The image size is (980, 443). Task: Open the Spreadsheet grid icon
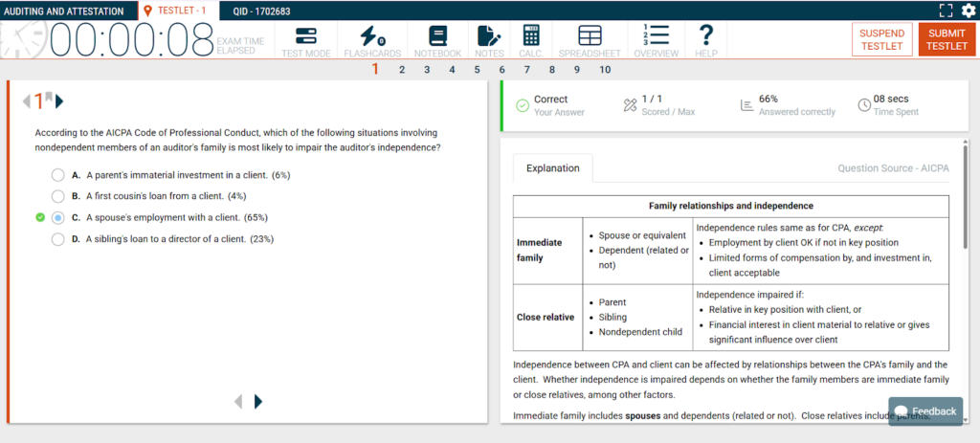[590, 36]
